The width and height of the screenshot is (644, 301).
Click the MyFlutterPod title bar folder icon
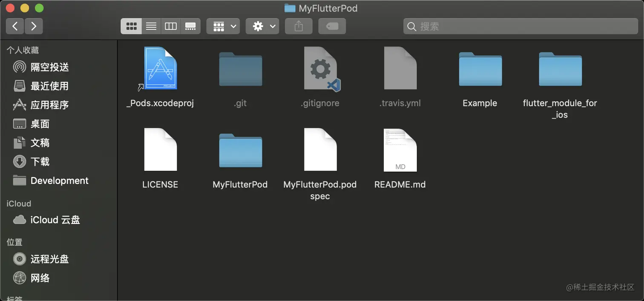pyautogui.click(x=290, y=8)
